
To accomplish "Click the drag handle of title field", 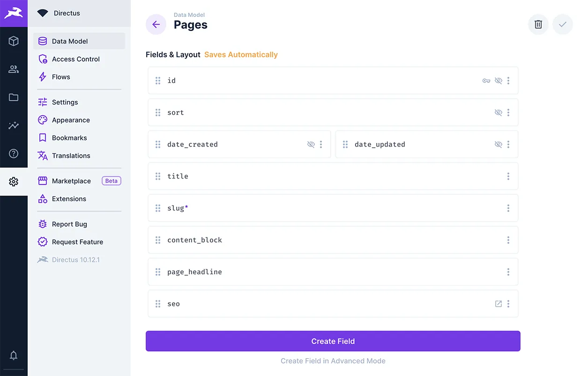I will click(x=158, y=176).
